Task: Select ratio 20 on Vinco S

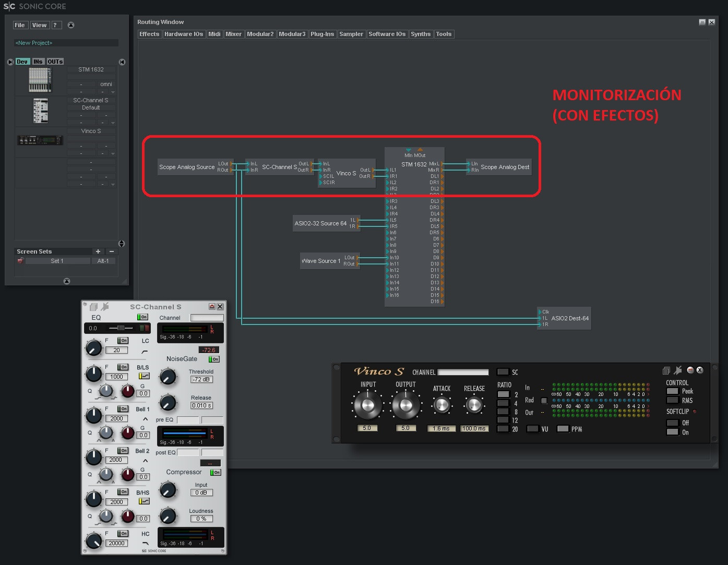Action: point(503,429)
